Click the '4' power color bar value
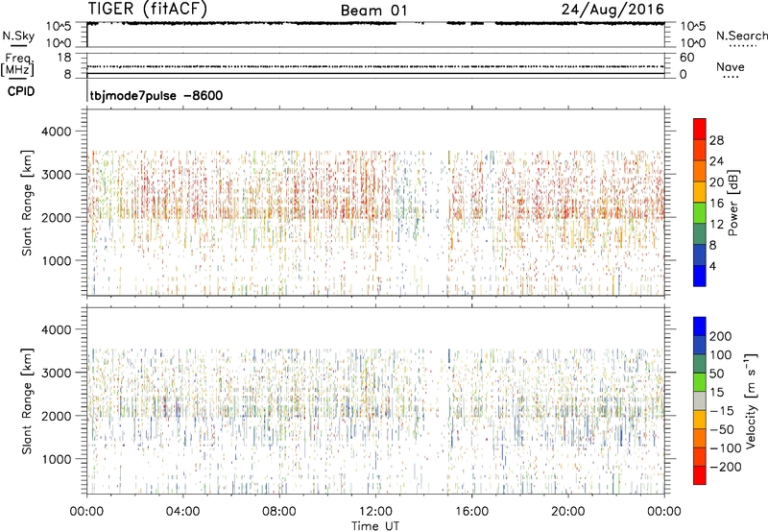 click(x=712, y=266)
